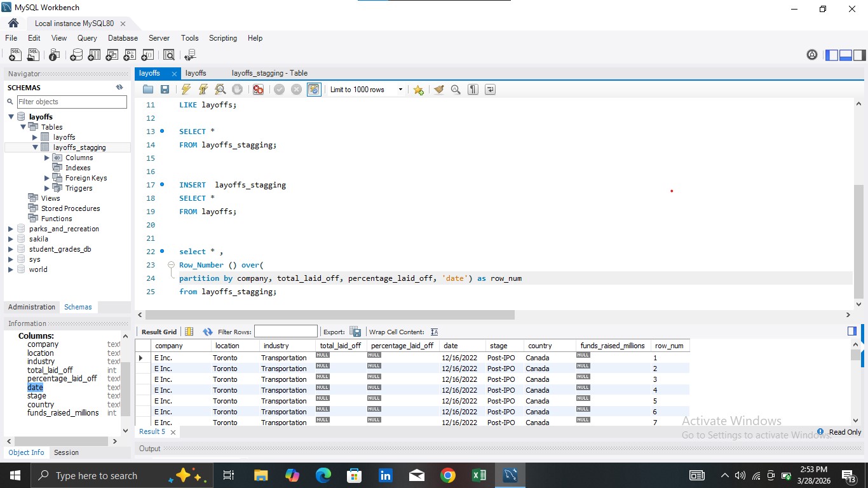Image resolution: width=868 pixels, height=488 pixels.
Task: Refresh the schemas list icon
Action: coord(119,88)
